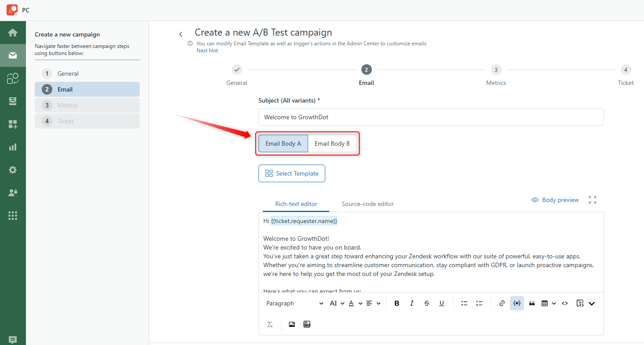
Task: Open the Body preview
Action: coord(555,200)
